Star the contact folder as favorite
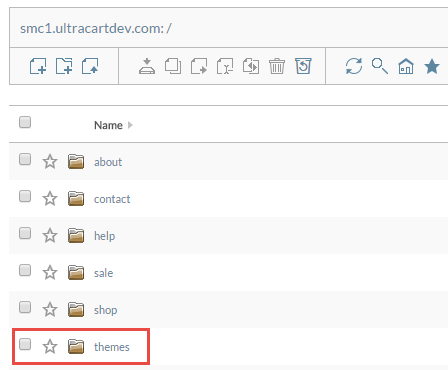The width and height of the screenshot is (448, 370). tap(50, 199)
